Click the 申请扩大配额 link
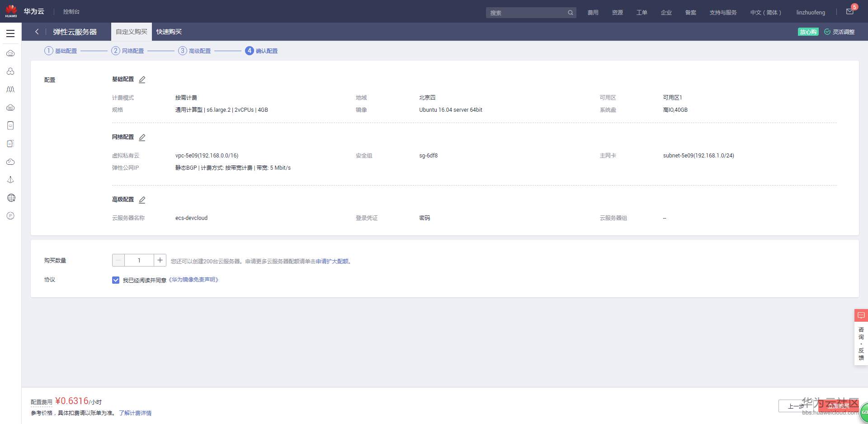This screenshot has height=424, width=868. pos(332,262)
